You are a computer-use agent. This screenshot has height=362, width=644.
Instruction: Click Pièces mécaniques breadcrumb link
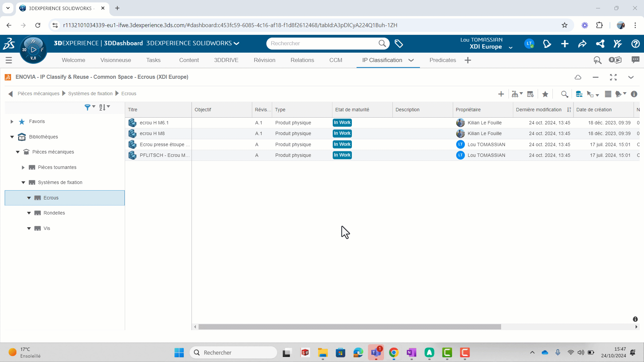pyautogui.click(x=38, y=94)
